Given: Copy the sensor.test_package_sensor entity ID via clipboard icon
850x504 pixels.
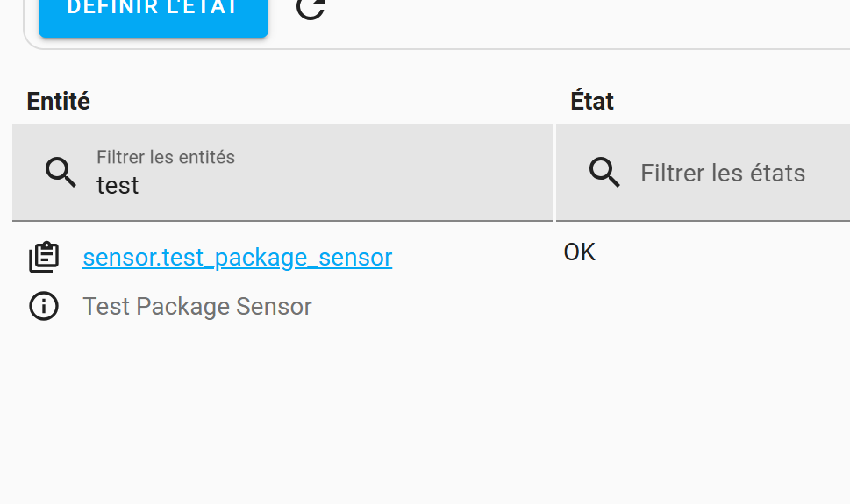Looking at the screenshot, I should [44, 257].
